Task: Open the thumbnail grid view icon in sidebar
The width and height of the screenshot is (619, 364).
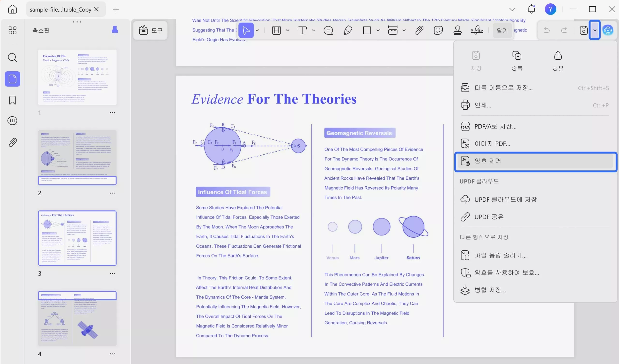Action: pos(13,30)
